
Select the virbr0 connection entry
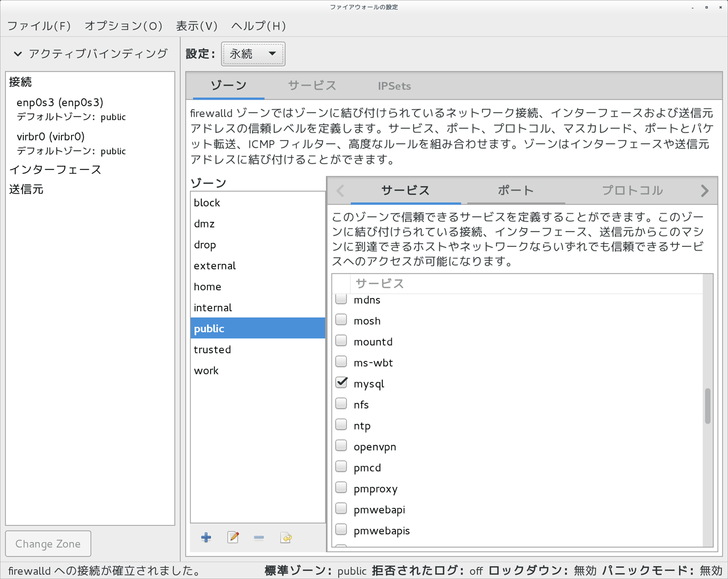[90, 143]
